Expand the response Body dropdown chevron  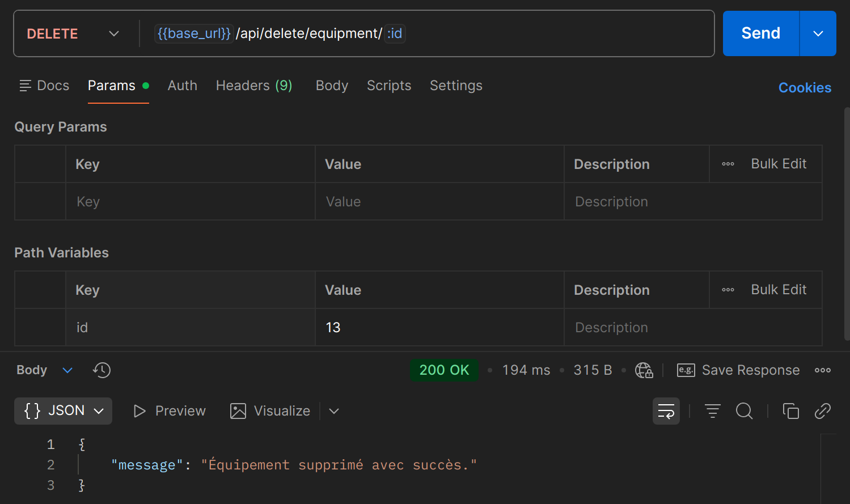(67, 370)
